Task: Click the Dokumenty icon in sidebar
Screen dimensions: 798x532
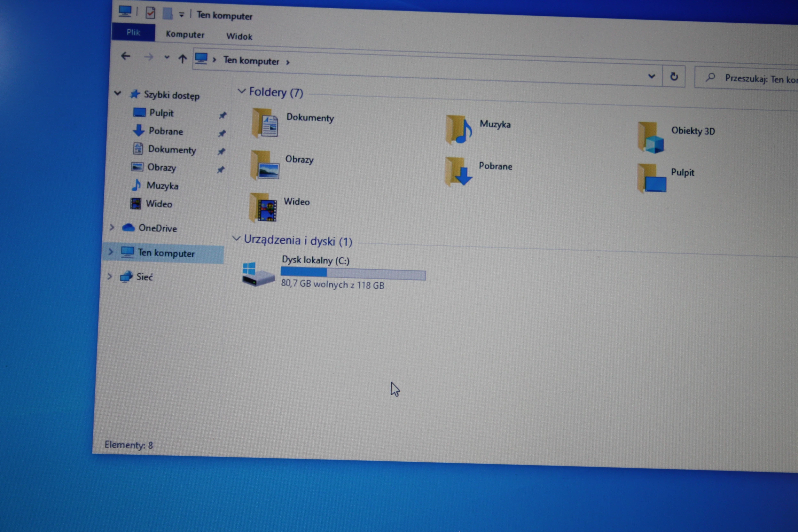Action: point(138,149)
